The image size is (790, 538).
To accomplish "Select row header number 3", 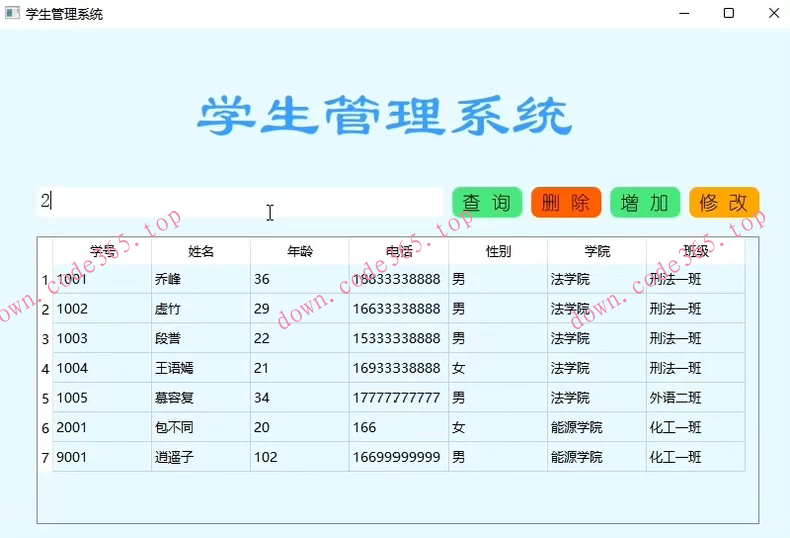I will [x=45, y=339].
